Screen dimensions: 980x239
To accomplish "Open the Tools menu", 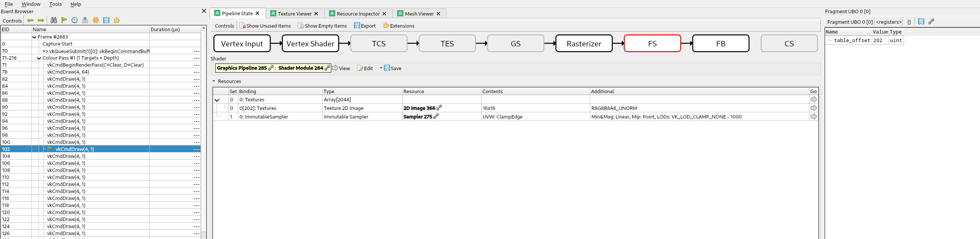I will click(55, 4).
